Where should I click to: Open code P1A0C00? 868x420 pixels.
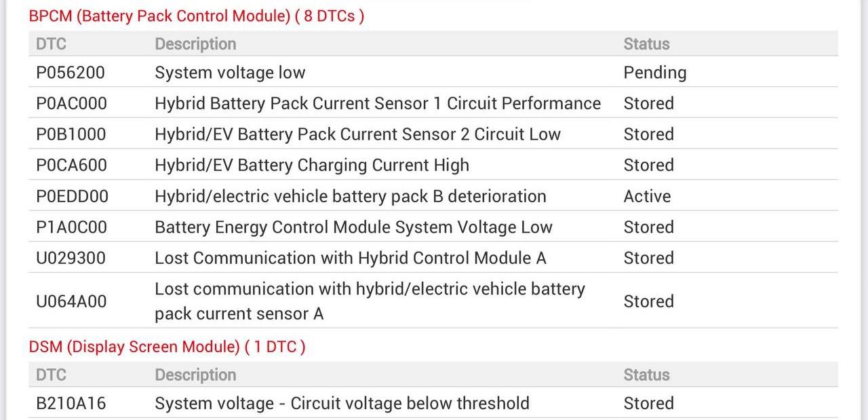[x=71, y=227]
